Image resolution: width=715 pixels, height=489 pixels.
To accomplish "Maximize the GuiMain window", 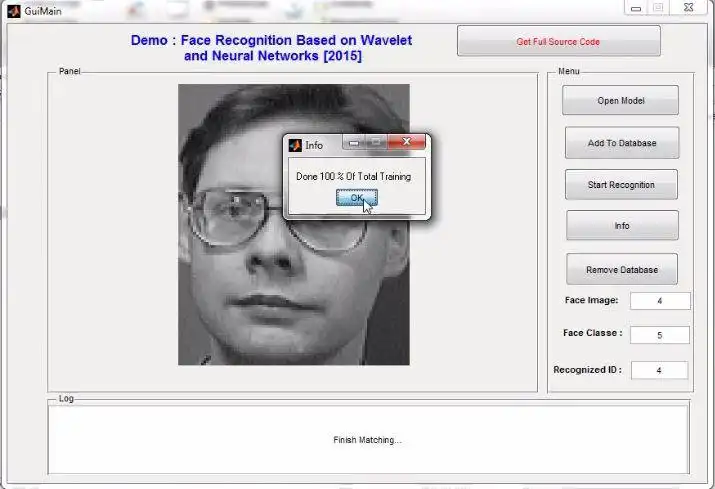I will click(658, 8).
